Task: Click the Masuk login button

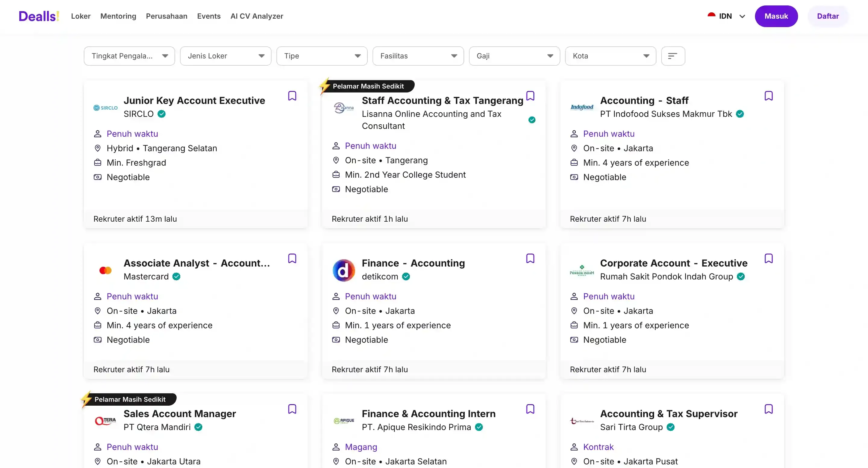Action: tap(776, 16)
